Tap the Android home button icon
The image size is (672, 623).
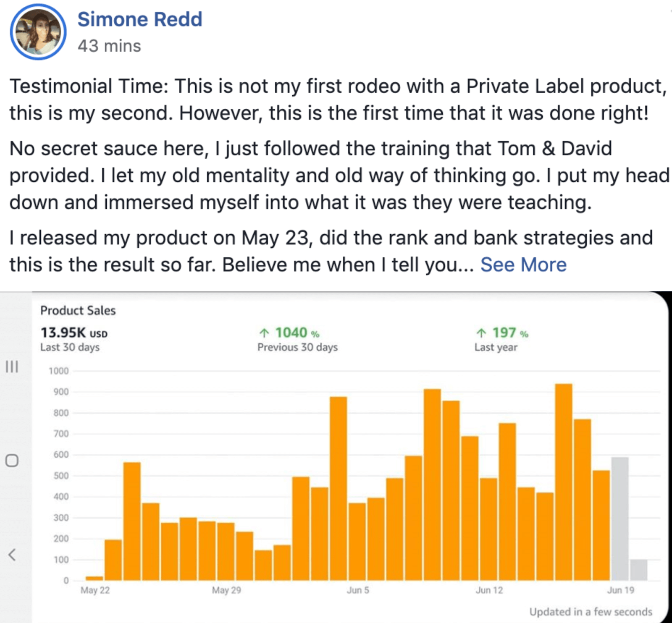point(12,461)
